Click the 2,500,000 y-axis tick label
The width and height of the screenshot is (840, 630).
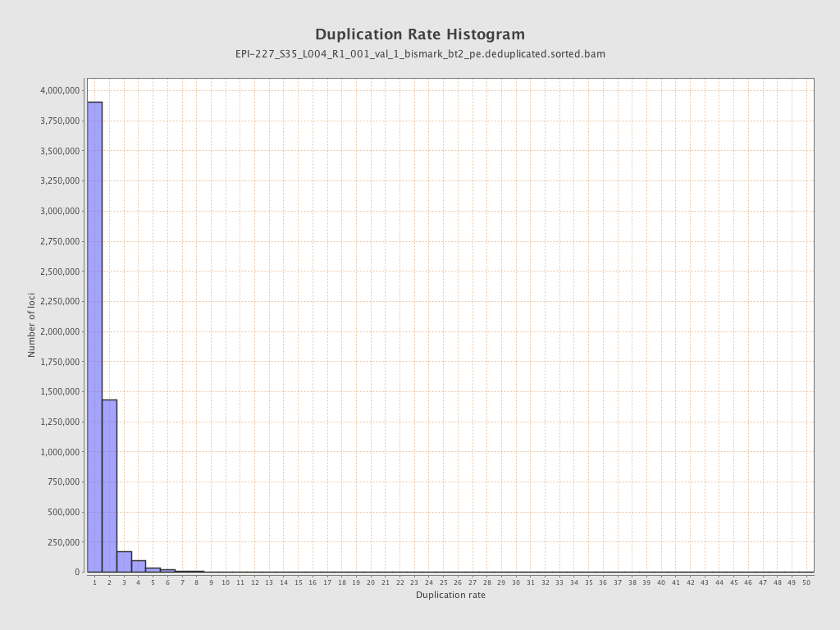click(x=60, y=271)
